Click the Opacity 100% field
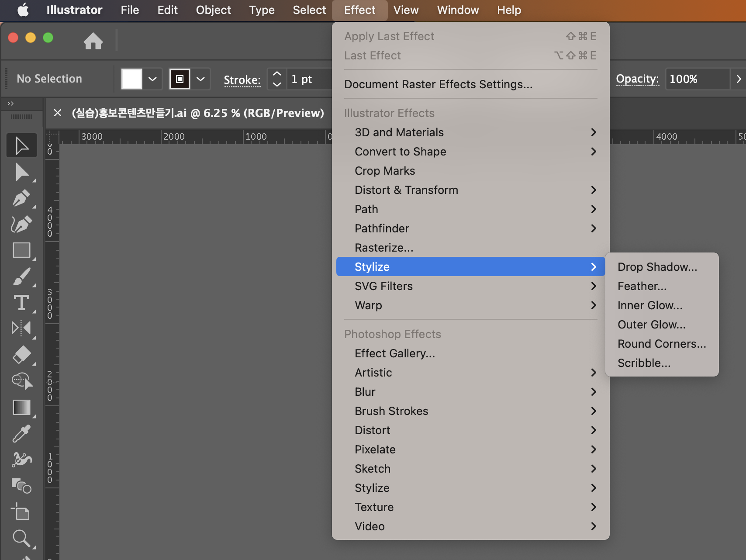The image size is (746, 560). point(698,79)
